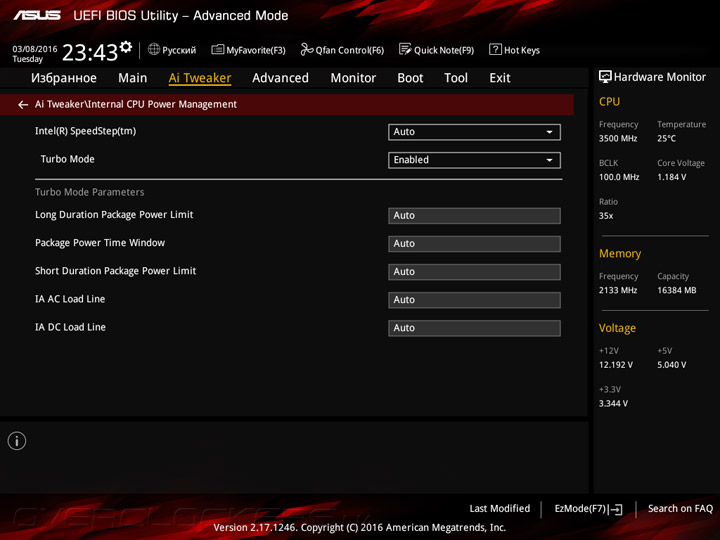Click the Quick Note pencil icon

(405, 49)
